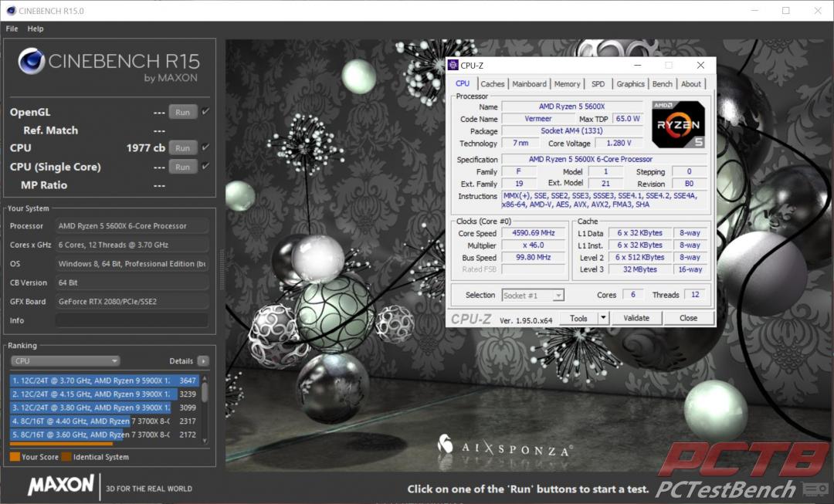Click the Cores x GHz field
Screen dimensions: 834x504
132,245
